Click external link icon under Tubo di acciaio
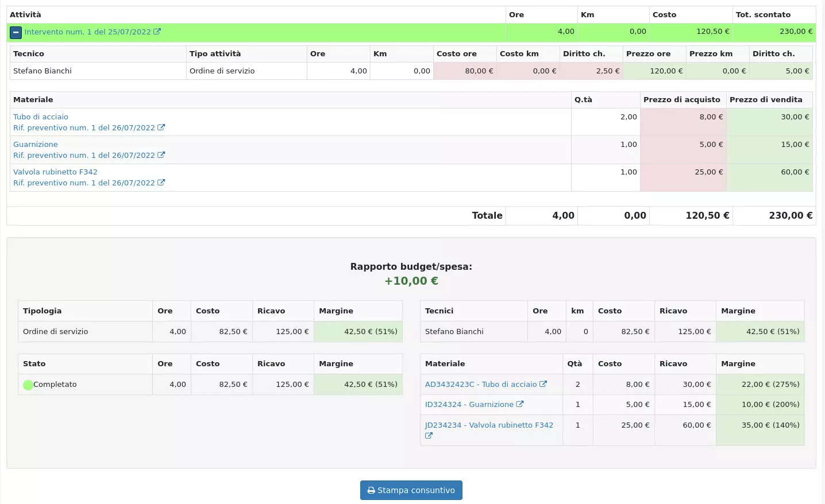Viewport: 825px width, 504px height. [161, 127]
